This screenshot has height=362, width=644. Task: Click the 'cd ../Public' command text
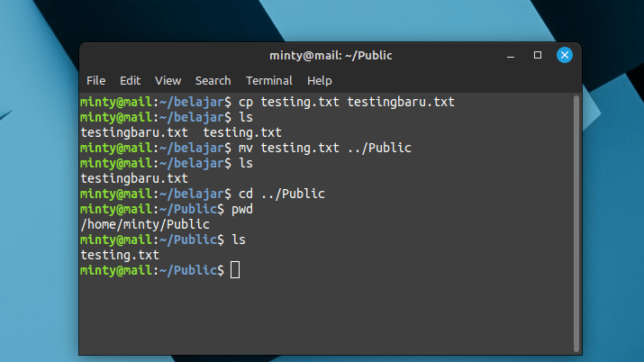coord(282,194)
